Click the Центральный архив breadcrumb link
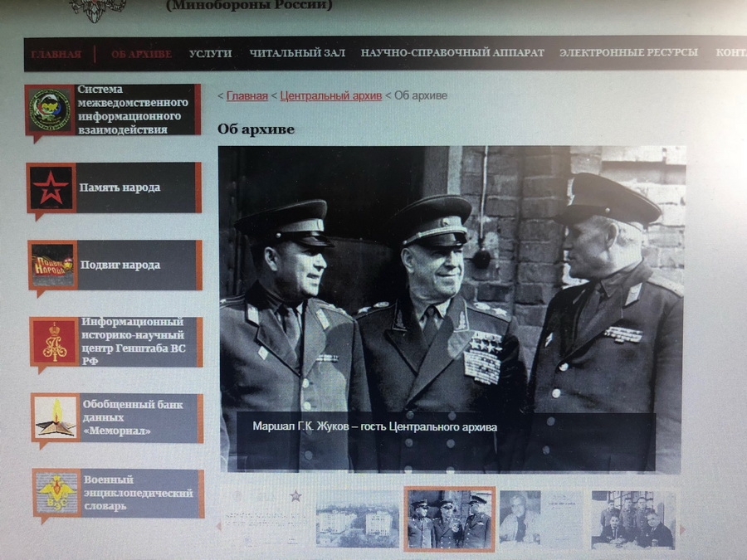This screenshot has width=747, height=560. 330,95
